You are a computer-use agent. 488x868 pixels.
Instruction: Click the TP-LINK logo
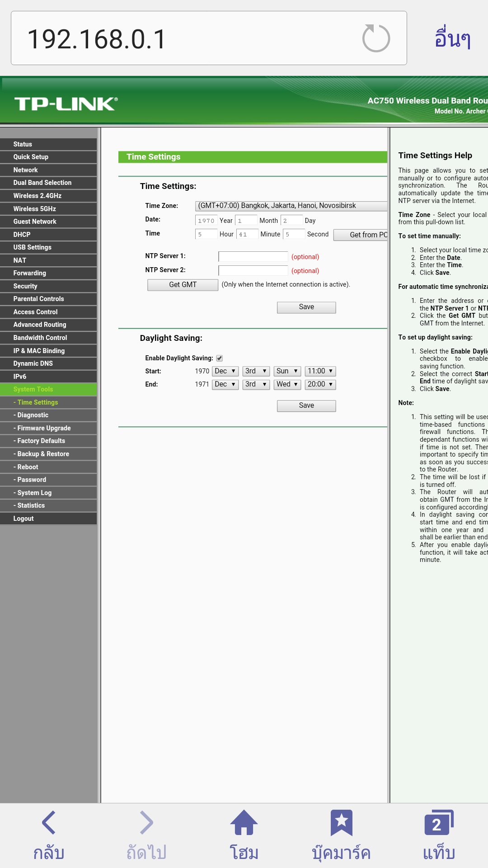click(x=66, y=104)
